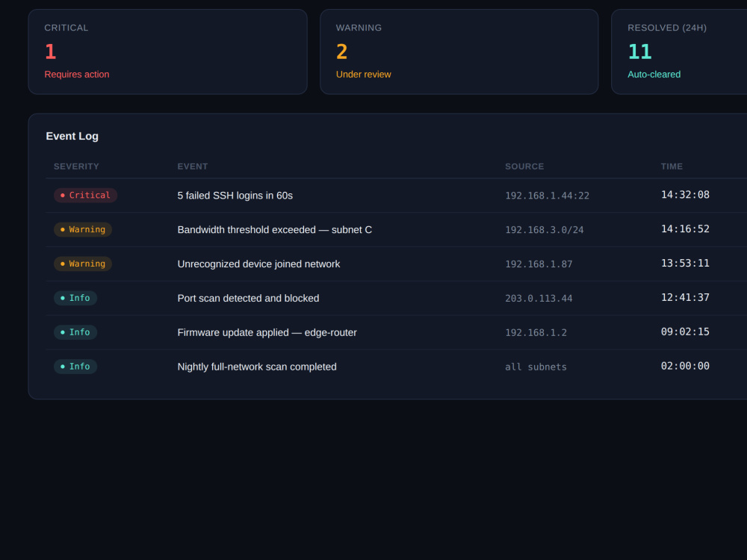Click source 203.0.113.44

coord(539,299)
